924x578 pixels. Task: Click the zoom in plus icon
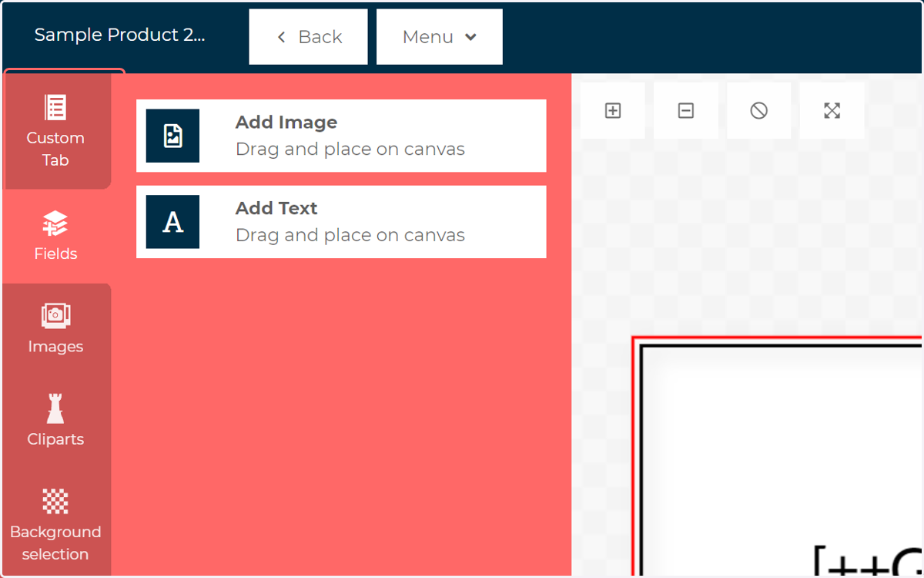point(612,111)
